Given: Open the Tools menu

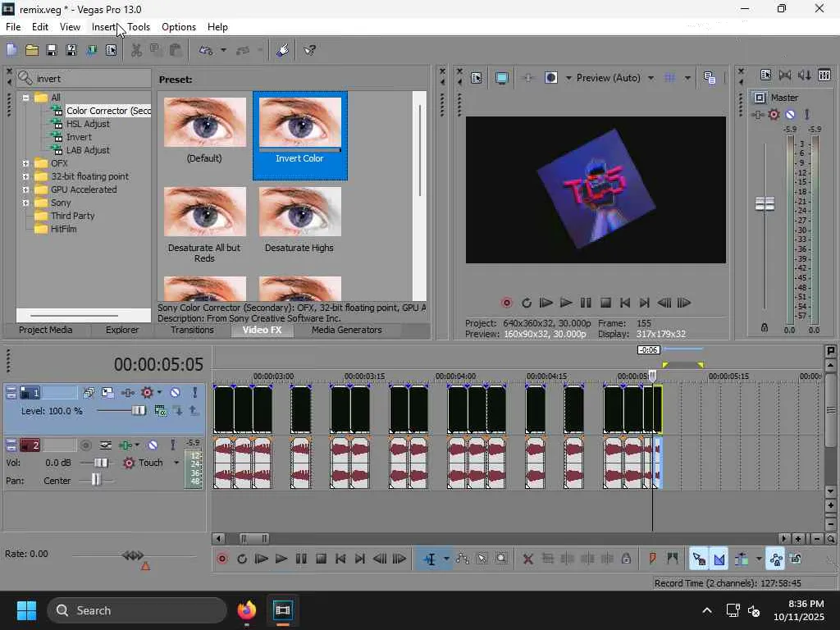Looking at the screenshot, I should pyautogui.click(x=139, y=27).
